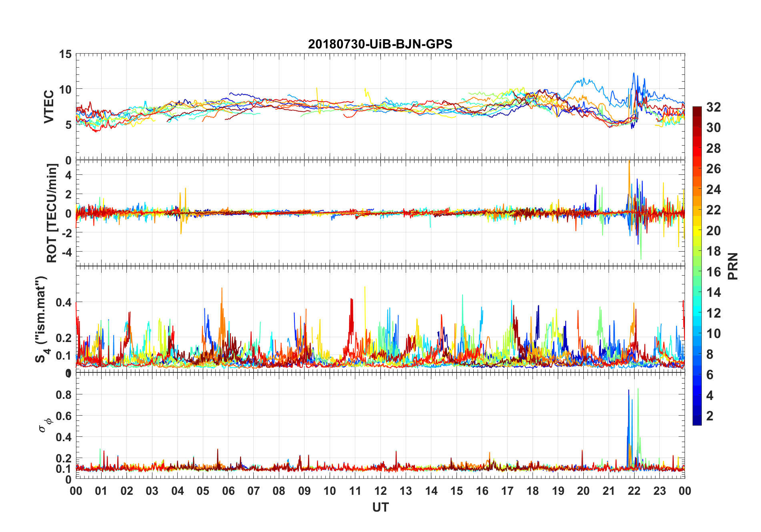Click the plot title 20180730-UiB-BJN-GPS
Screen dimensions: 761x532
[380, 44]
